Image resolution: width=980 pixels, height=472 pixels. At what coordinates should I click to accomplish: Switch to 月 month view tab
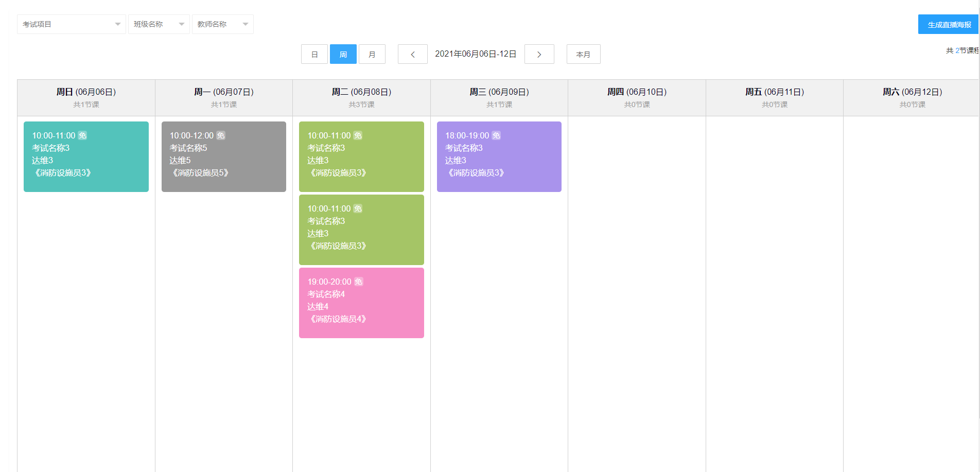[x=372, y=54]
